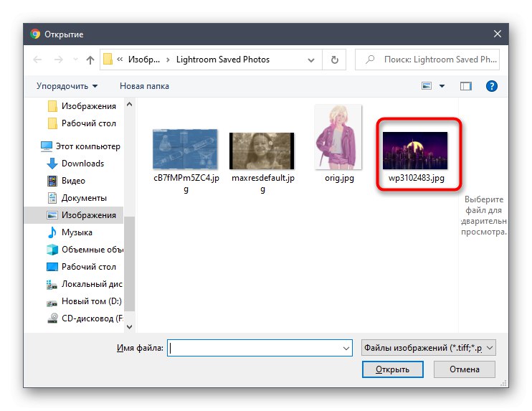The height and width of the screenshot is (411, 532).
Task: Click the folder icon in address bar
Action: [x=108, y=60]
